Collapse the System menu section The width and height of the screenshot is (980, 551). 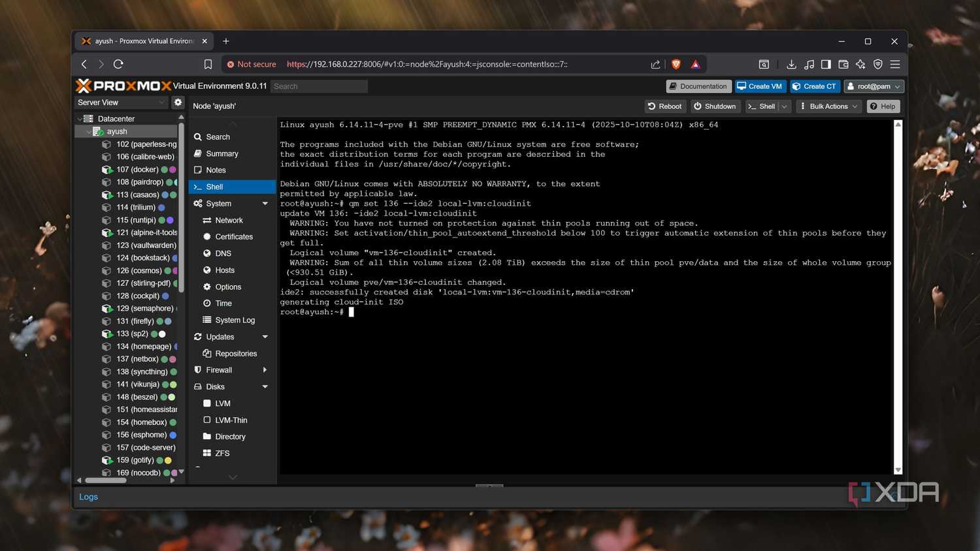[x=265, y=204]
